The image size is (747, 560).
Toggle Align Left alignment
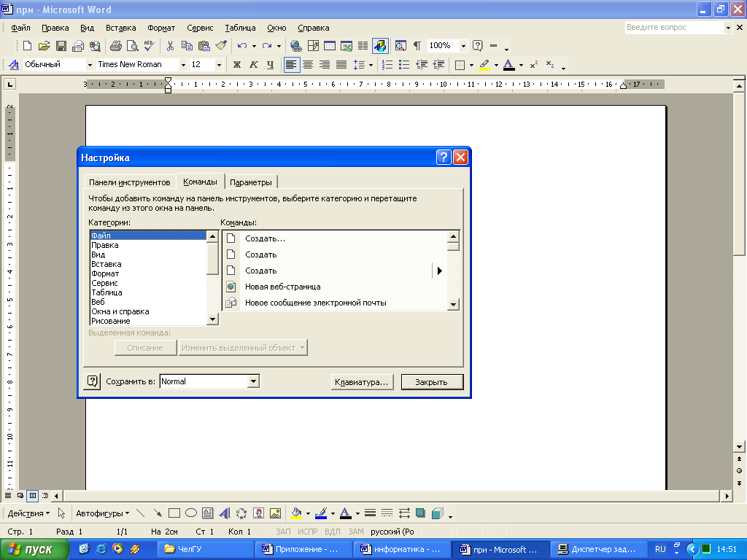[x=292, y=65]
